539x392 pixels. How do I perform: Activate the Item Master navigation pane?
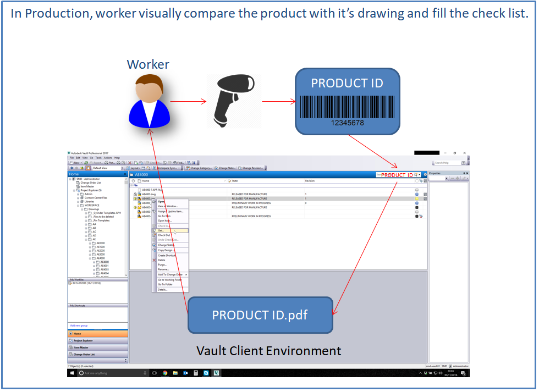[x=97, y=348]
